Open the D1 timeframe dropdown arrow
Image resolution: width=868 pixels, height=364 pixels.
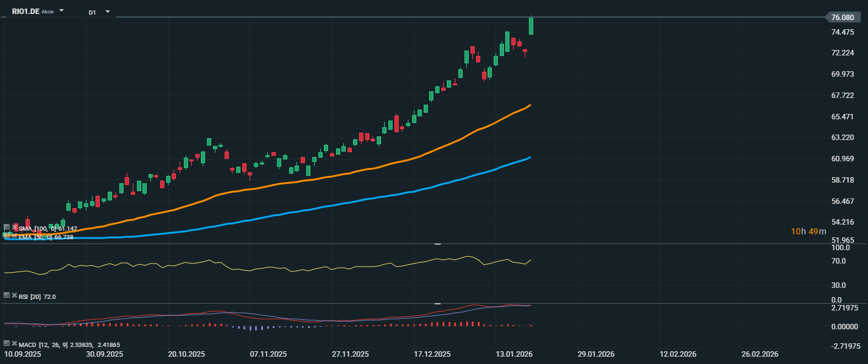coord(108,12)
